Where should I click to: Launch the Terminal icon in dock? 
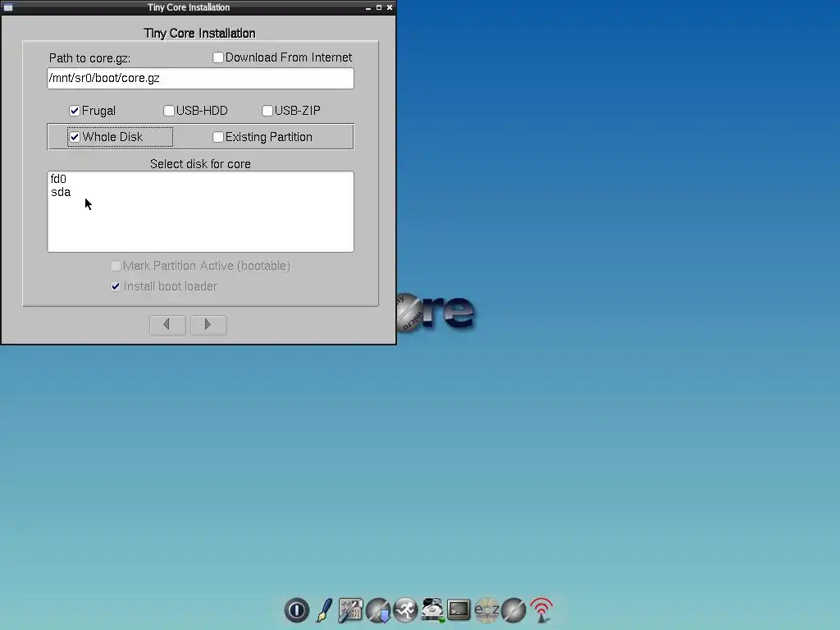click(459, 609)
